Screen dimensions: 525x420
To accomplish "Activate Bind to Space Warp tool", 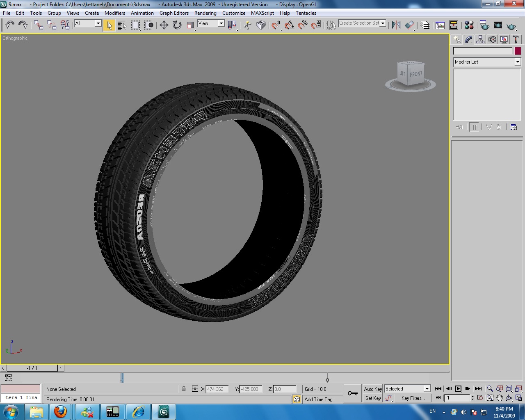I will point(65,25).
